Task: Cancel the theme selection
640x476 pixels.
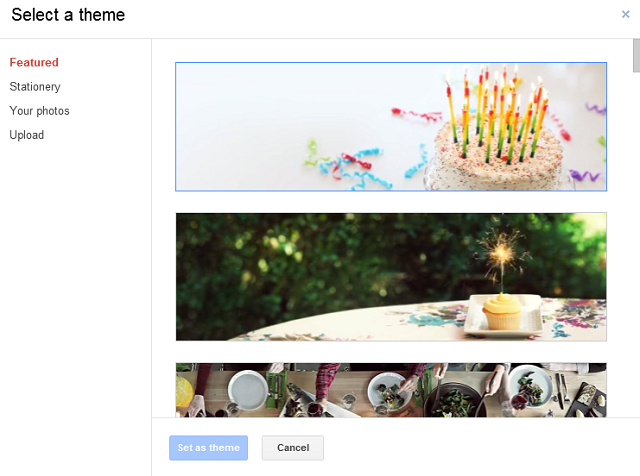Action: (x=293, y=448)
